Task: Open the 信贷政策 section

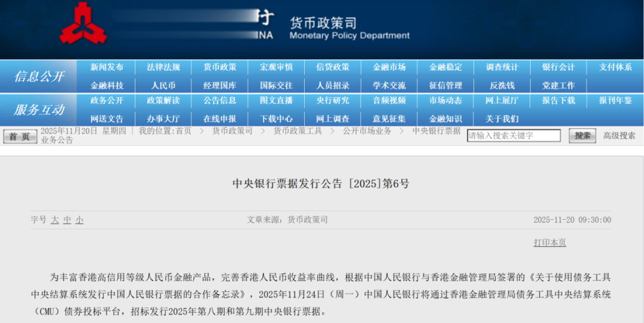Action: coord(333,67)
